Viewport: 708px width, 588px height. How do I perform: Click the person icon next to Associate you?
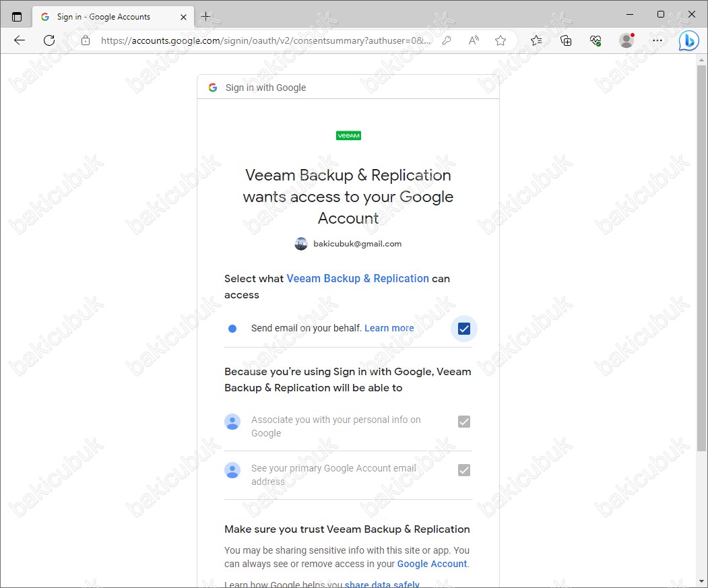click(x=232, y=422)
